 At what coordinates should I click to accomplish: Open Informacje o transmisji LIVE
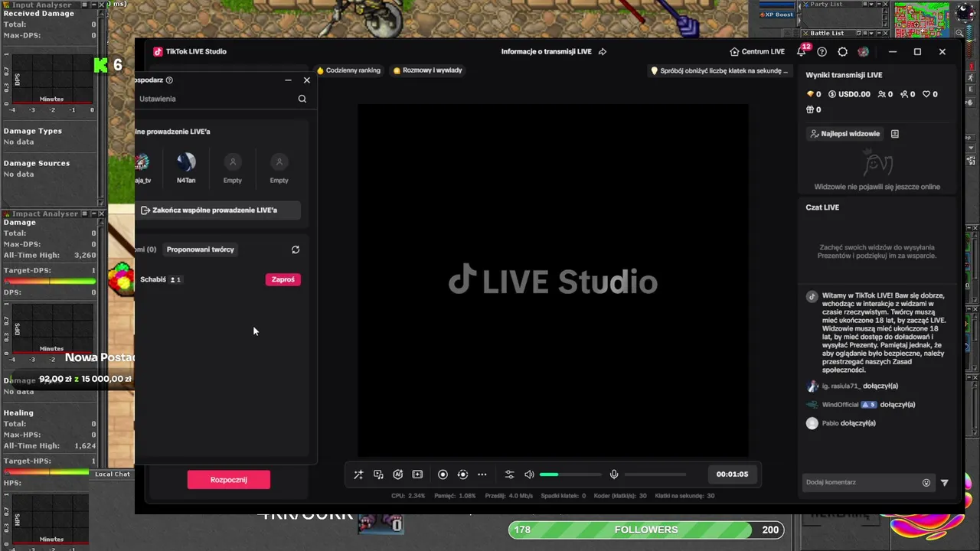click(x=547, y=52)
